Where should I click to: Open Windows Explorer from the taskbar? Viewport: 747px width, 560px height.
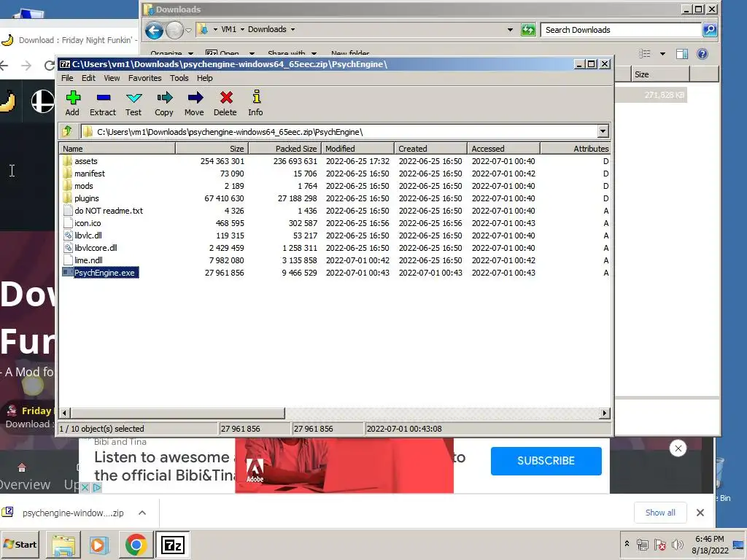tap(63, 545)
